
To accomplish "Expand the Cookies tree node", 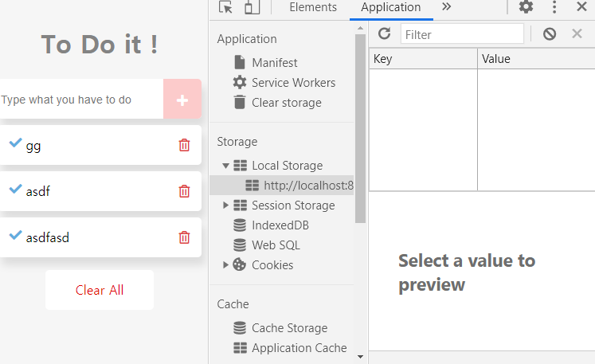I will [x=225, y=265].
